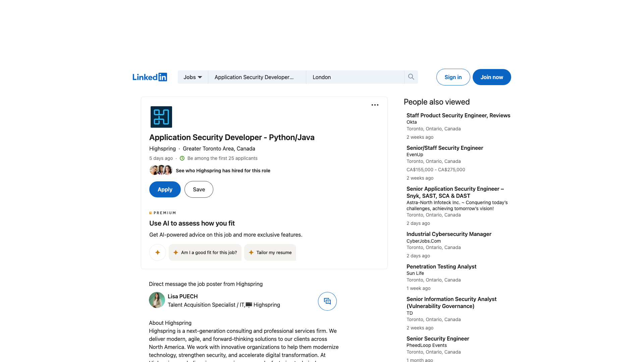Open the three-dot more options menu

tap(375, 105)
